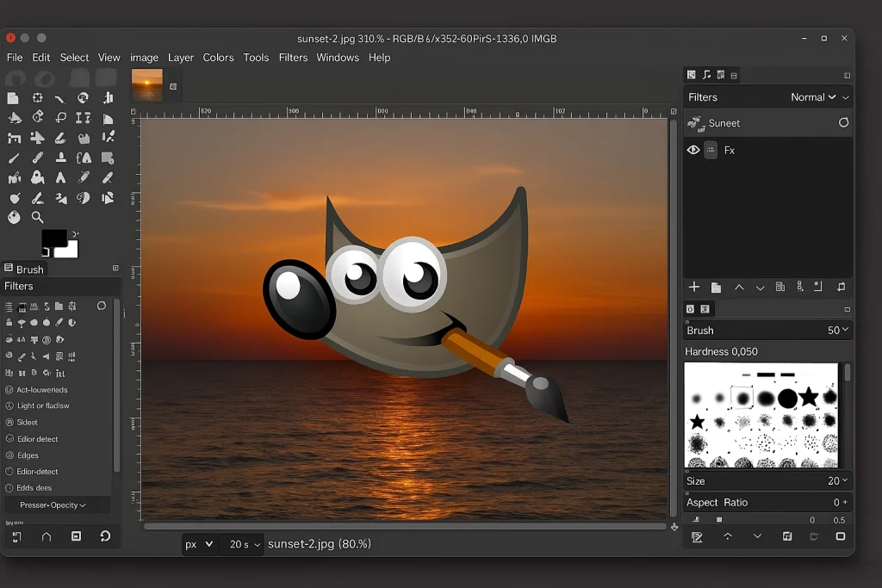
Task: Open the px units dropdown
Action: click(199, 544)
